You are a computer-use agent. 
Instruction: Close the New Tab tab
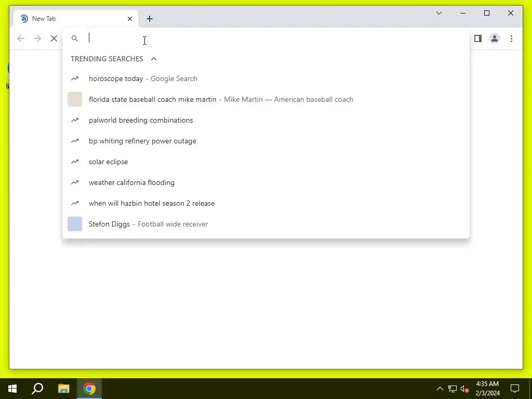click(x=129, y=19)
